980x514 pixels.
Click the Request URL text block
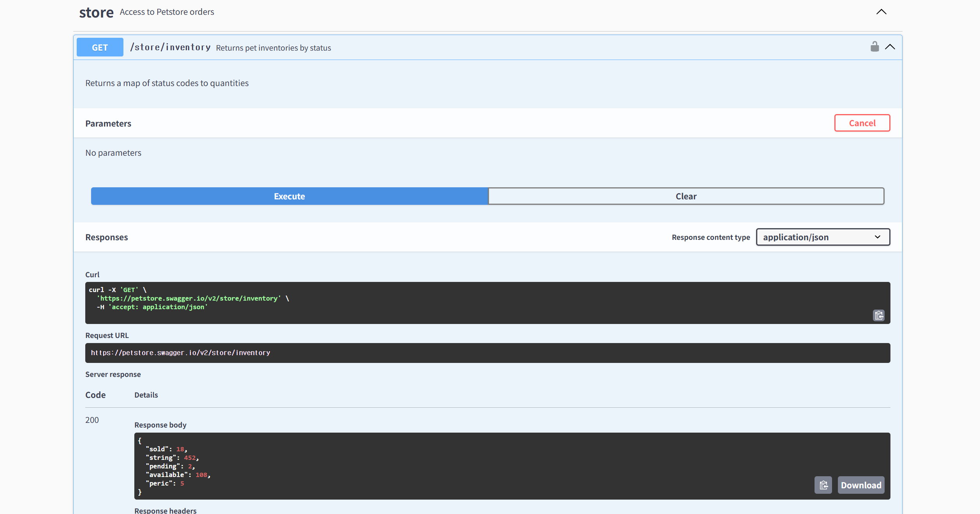click(180, 353)
